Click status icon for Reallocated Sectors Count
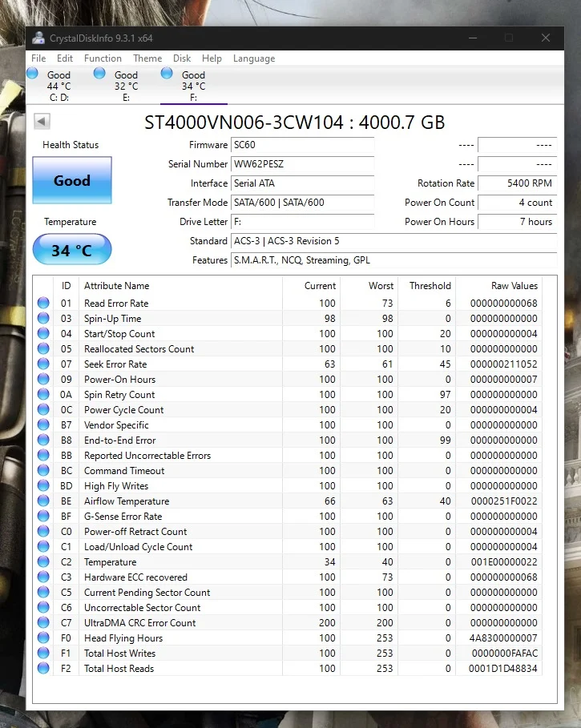 click(x=43, y=348)
